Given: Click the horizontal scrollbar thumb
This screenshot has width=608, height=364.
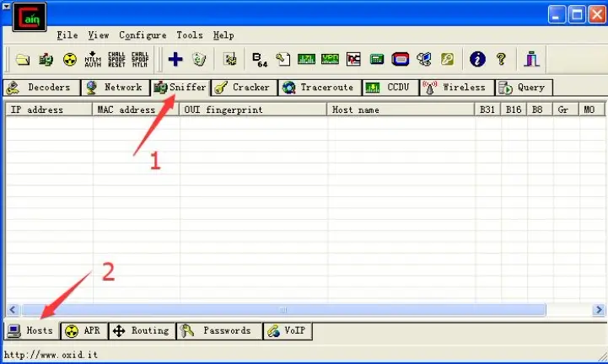Looking at the screenshot, I should [284, 310].
